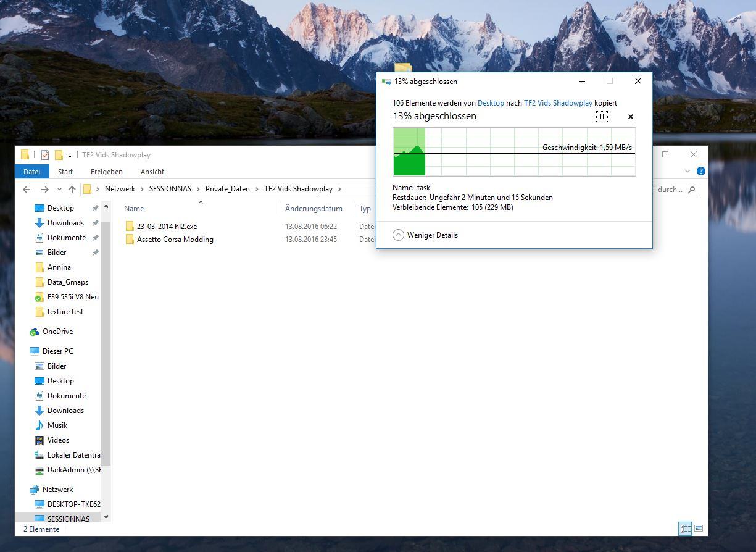
Task: Open the texture test folder
Action: 65,312
